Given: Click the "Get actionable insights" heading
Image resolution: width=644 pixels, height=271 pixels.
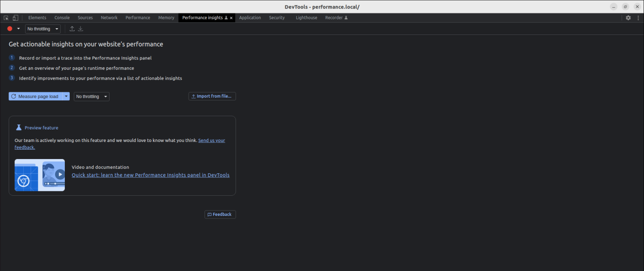Looking at the screenshot, I should [86, 44].
